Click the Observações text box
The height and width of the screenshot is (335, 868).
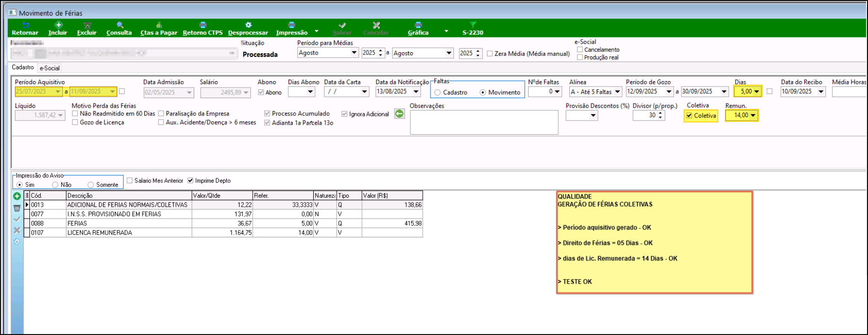point(484,122)
